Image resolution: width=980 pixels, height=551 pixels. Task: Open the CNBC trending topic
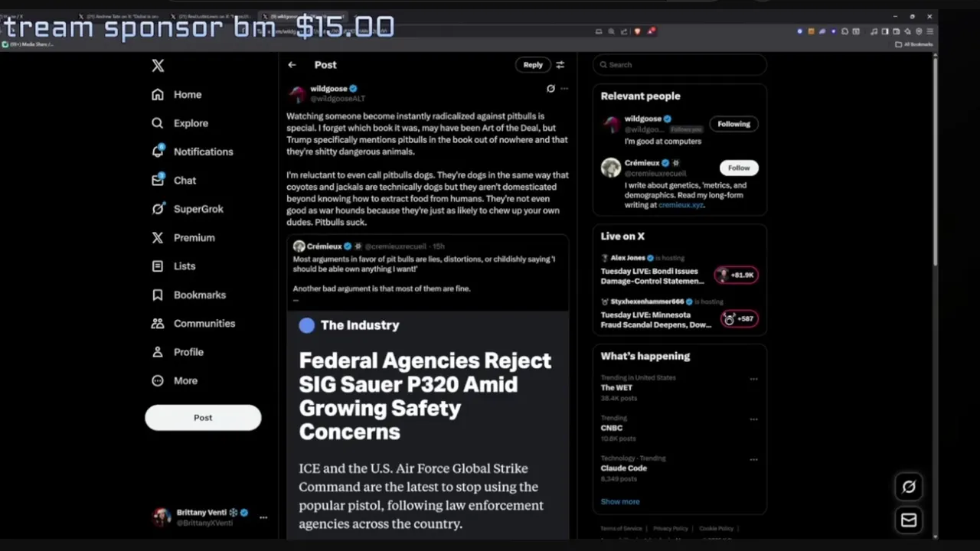(x=611, y=428)
